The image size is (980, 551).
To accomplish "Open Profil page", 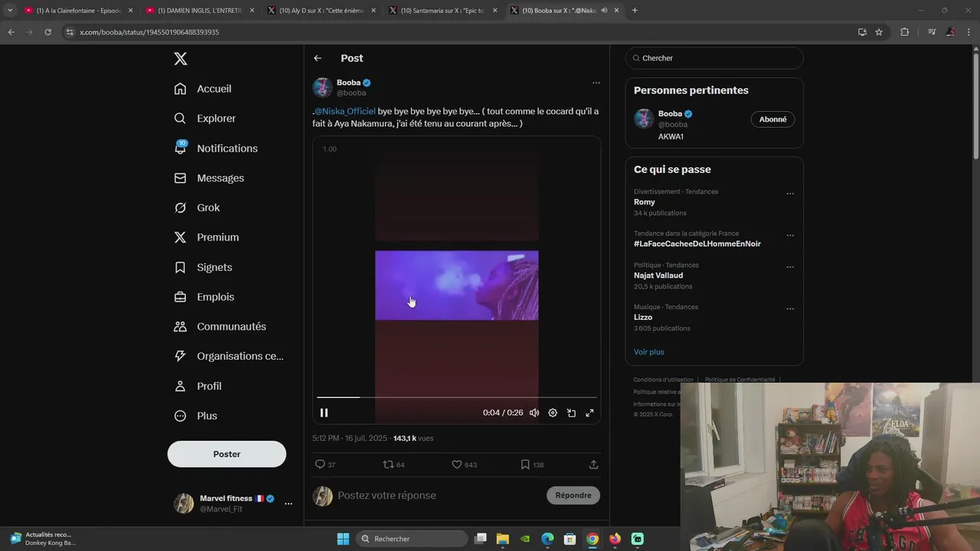I will tap(198, 386).
